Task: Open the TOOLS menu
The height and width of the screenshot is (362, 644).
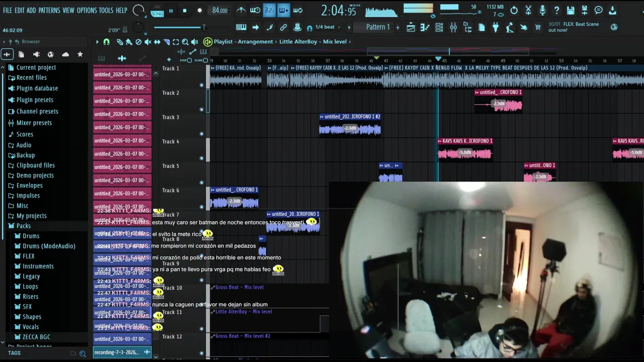Action: click(x=106, y=10)
